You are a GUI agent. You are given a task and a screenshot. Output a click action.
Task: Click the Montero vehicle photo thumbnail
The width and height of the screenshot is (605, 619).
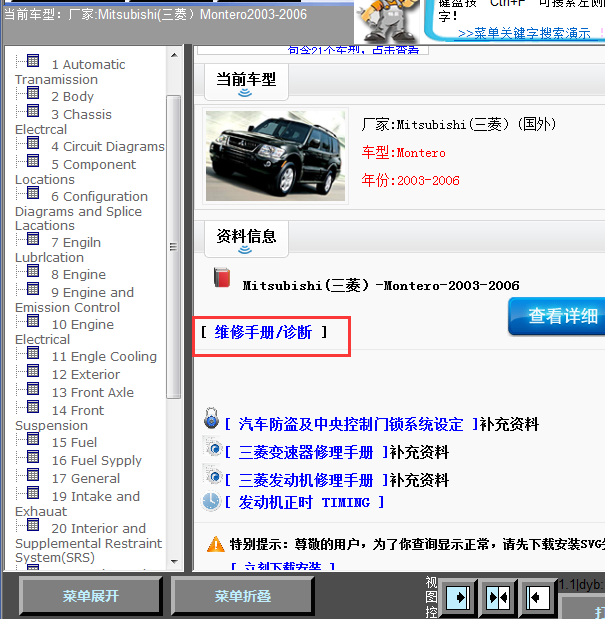coord(275,156)
